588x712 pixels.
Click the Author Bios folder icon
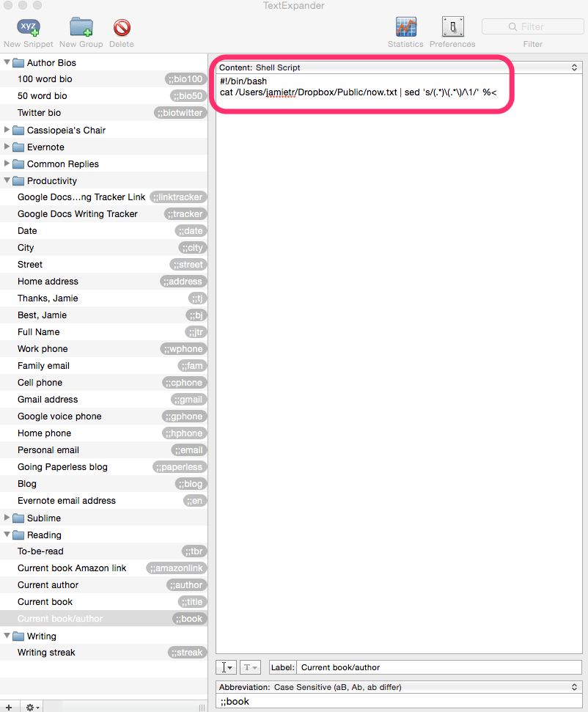tap(18, 62)
